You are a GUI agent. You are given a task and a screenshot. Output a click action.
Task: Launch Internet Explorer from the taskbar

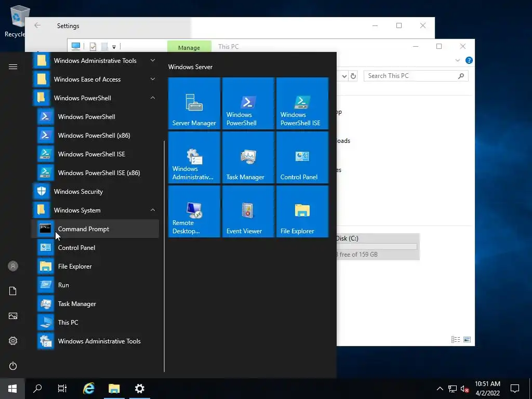89,389
